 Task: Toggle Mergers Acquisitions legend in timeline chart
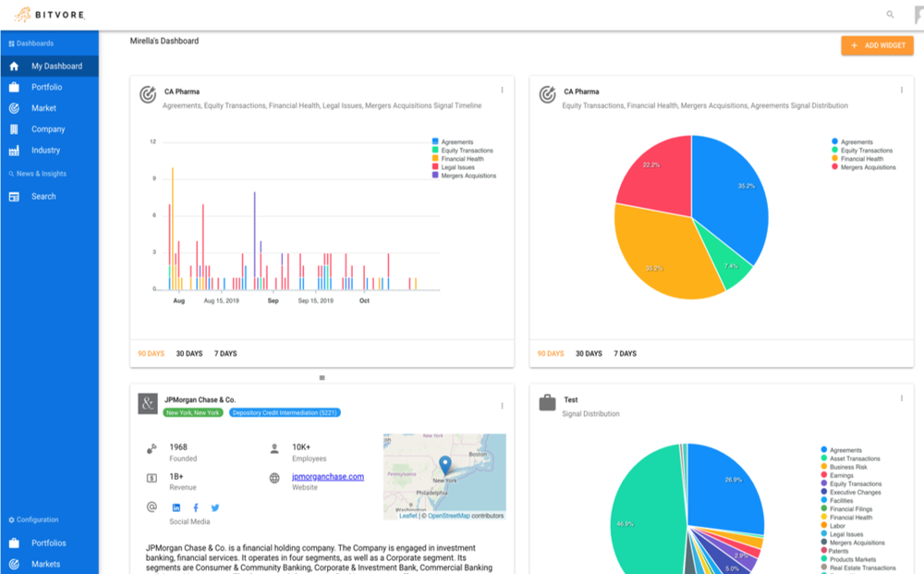[x=465, y=176]
